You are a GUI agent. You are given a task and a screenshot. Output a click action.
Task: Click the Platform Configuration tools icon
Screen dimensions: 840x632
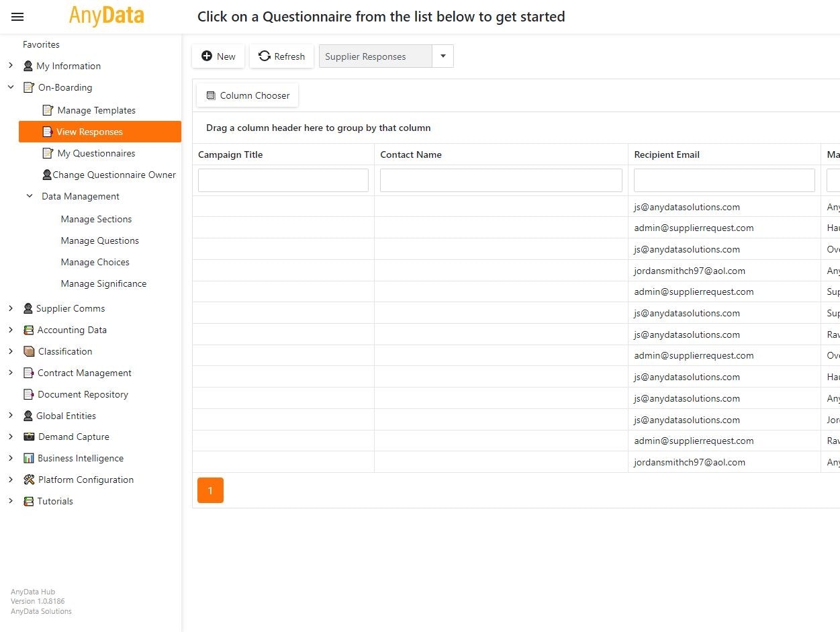point(28,480)
